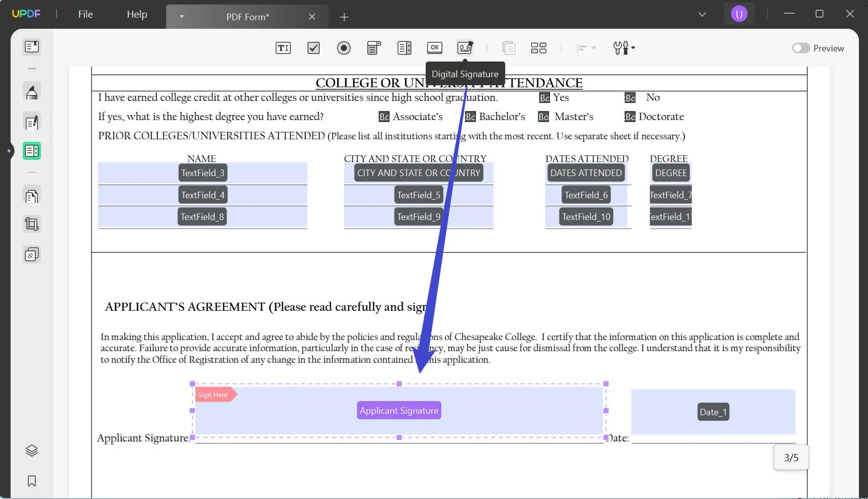
Task: Select the Text Field form tool
Action: click(283, 48)
